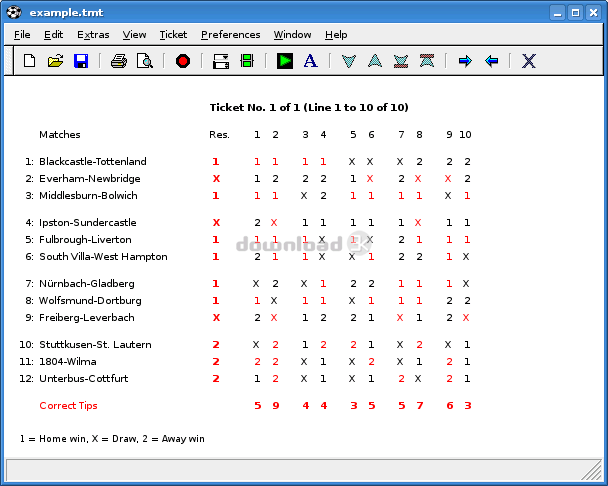
Task: Click Unterbus-Cottfurt result value 2
Action: tap(216, 379)
